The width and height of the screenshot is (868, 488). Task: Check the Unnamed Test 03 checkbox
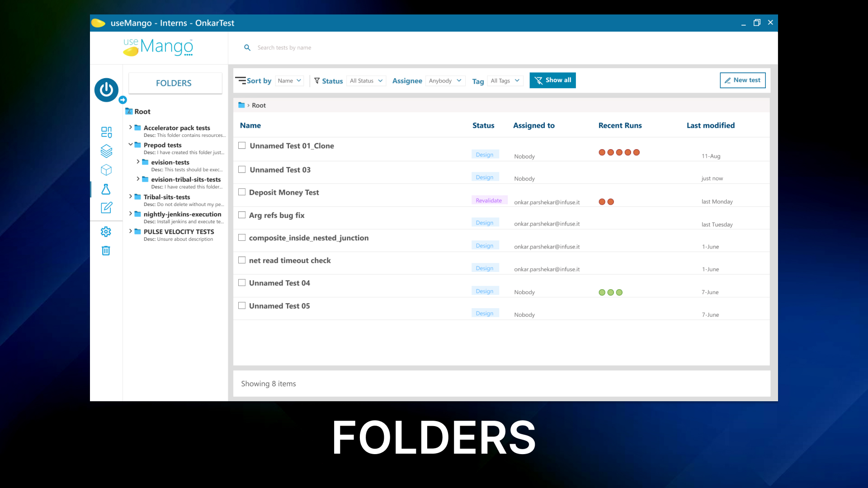(x=242, y=169)
